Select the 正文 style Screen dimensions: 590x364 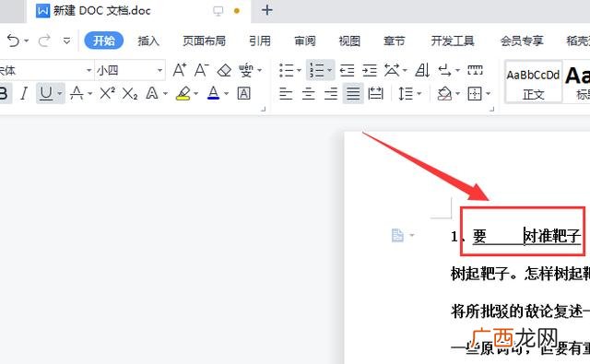pos(533,82)
